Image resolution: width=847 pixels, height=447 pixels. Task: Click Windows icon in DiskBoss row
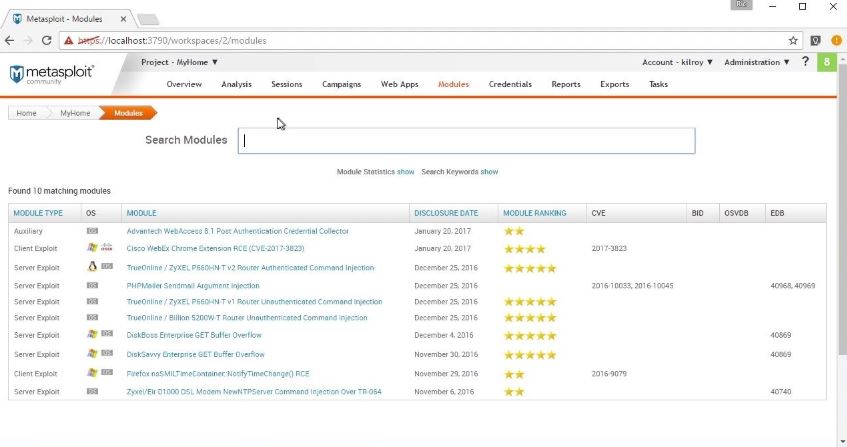tap(92, 334)
